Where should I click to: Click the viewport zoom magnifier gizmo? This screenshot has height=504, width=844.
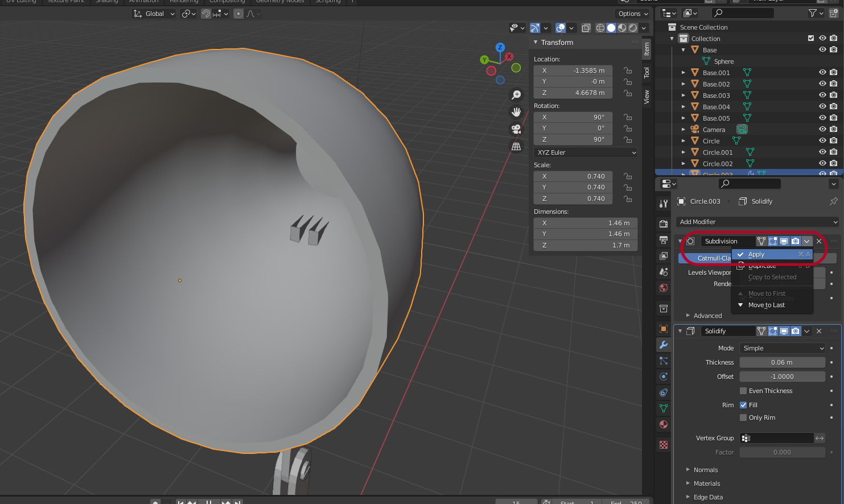[x=516, y=95]
